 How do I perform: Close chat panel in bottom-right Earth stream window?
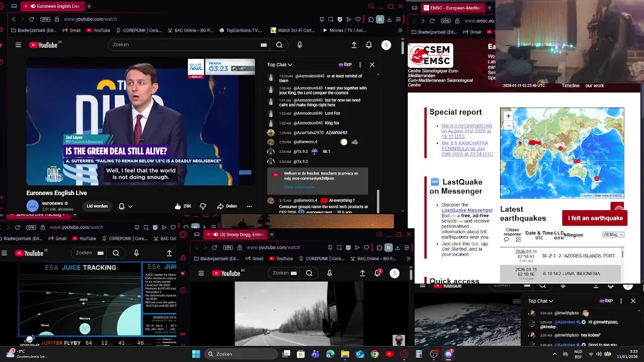633,301
